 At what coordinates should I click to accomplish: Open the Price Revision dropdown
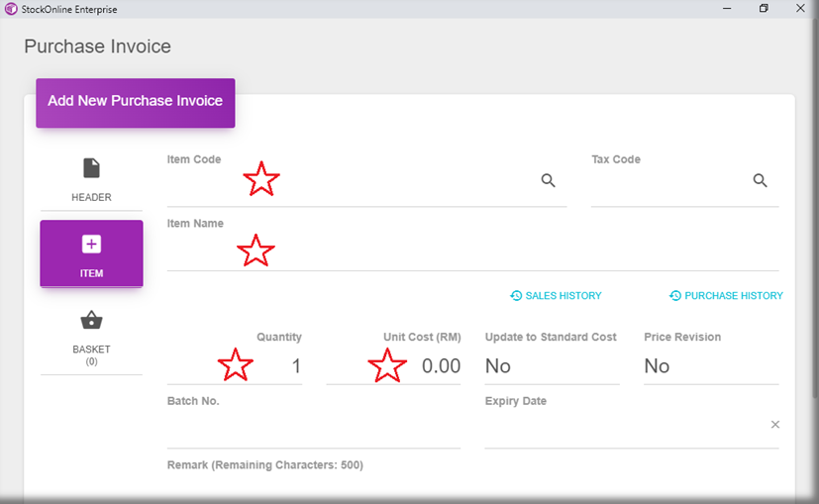[710, 366]
